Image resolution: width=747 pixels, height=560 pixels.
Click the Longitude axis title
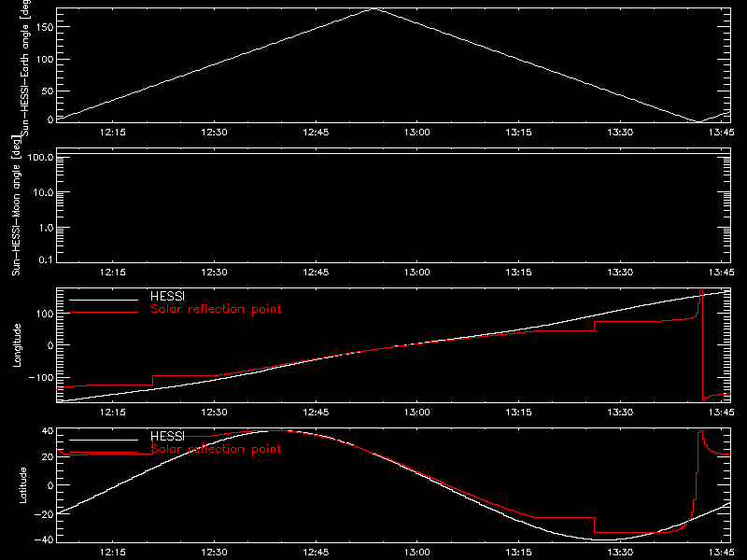point(17,345)
